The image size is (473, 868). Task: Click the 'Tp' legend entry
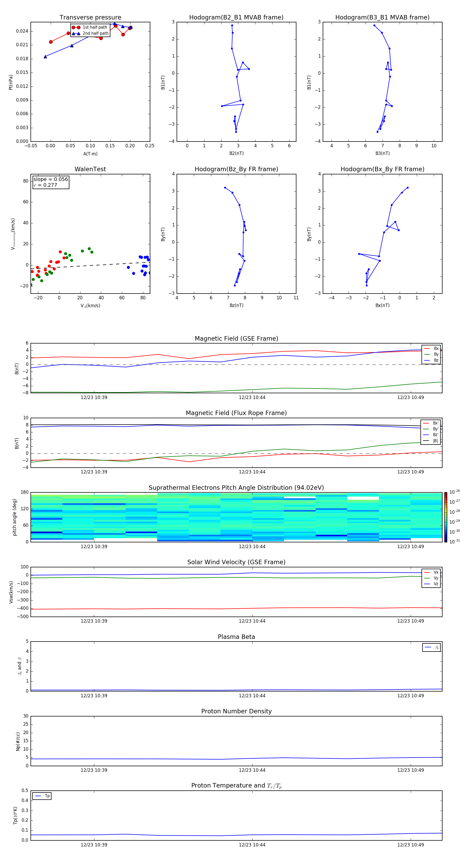coord(42,796)
